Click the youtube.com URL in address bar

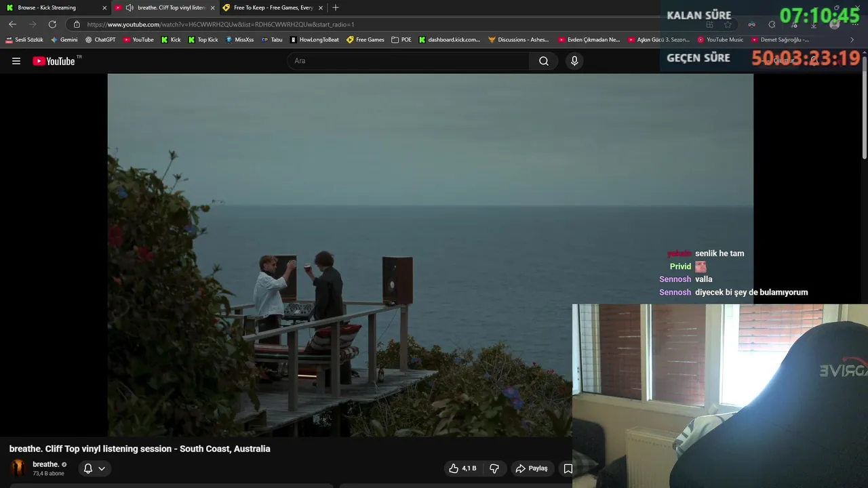220,24
